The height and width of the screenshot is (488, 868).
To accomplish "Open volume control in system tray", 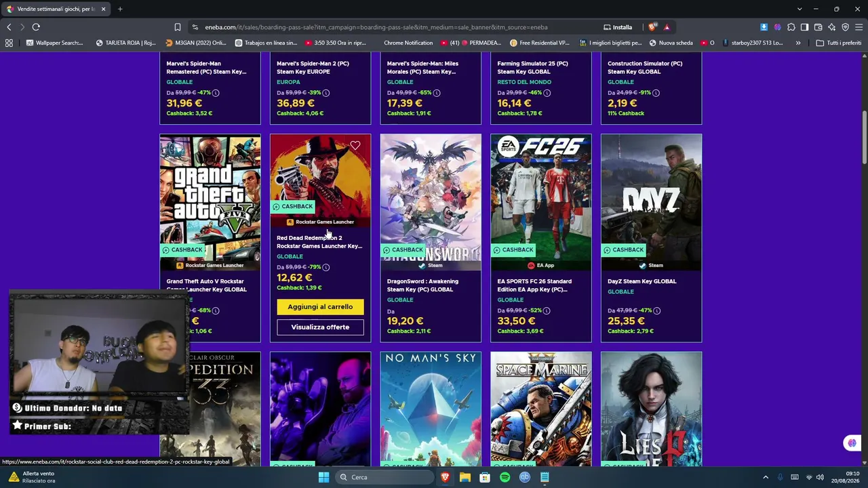I will click(820, 477).
